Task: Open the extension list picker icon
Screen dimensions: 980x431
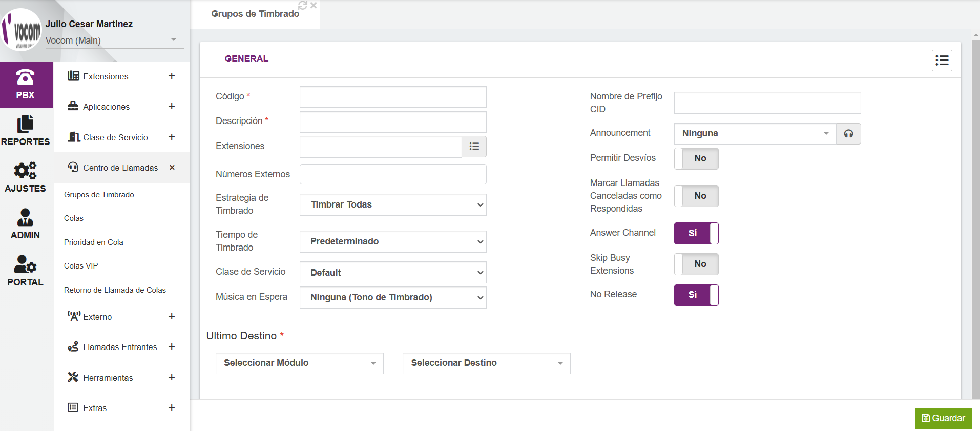Action: pyautogui.click(x=474, y=147)
